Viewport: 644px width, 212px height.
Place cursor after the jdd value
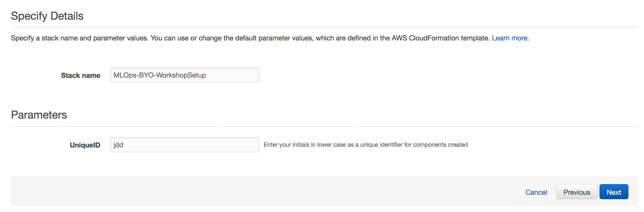[123, 145]
